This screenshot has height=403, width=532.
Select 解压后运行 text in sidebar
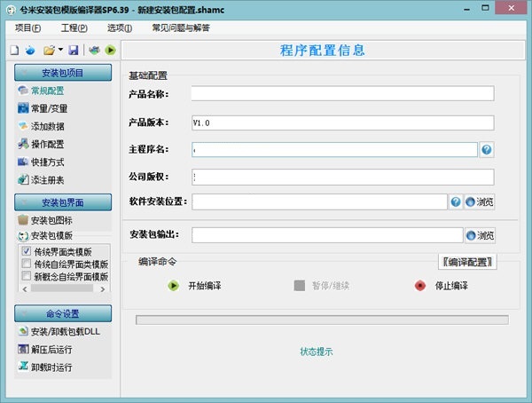pos(51,350)
